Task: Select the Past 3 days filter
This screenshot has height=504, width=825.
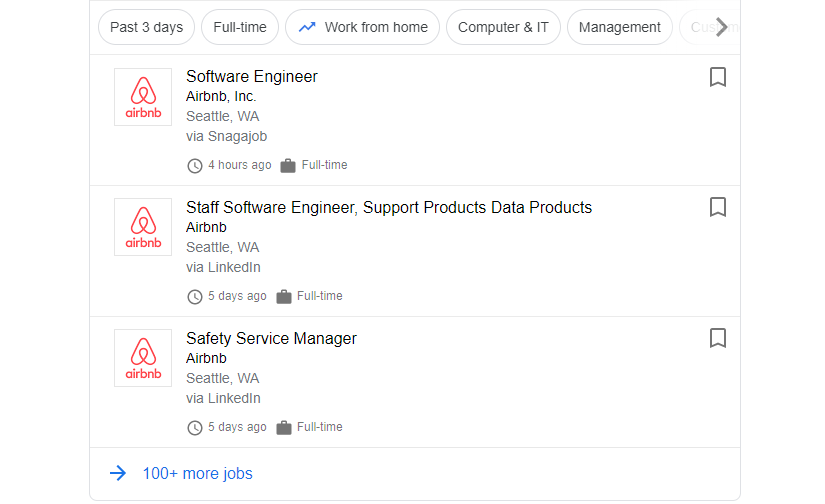Action: (x=146, y=27)
